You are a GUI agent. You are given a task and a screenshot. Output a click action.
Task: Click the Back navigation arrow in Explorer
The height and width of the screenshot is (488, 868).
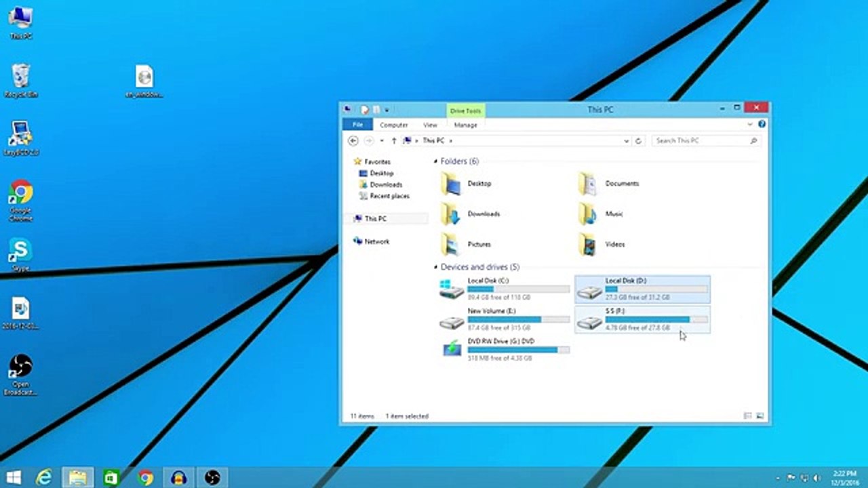pos(353,141)
